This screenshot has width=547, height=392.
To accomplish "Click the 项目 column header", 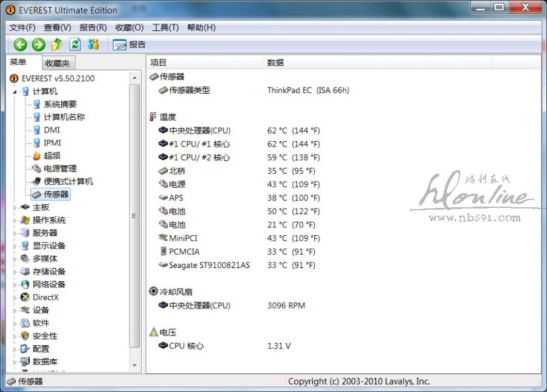I will point(159,63).
